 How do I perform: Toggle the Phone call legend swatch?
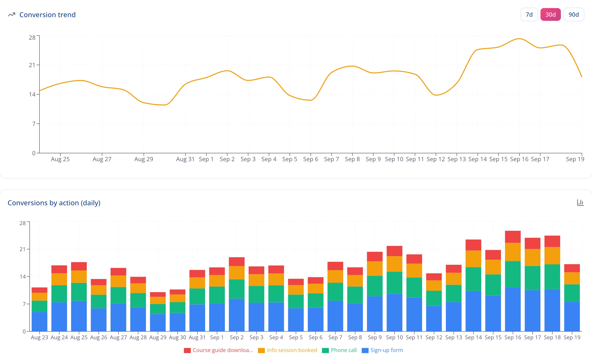pyautogui.click(x=325, y=350)
